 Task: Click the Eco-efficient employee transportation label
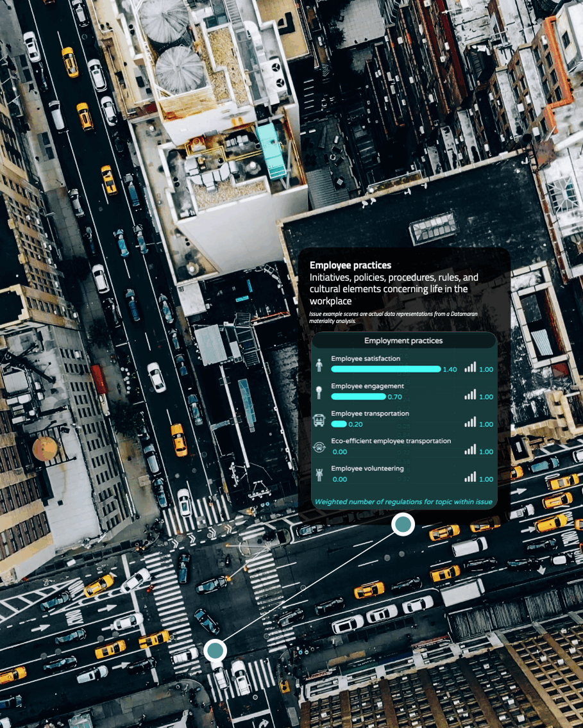click(391, 441)
